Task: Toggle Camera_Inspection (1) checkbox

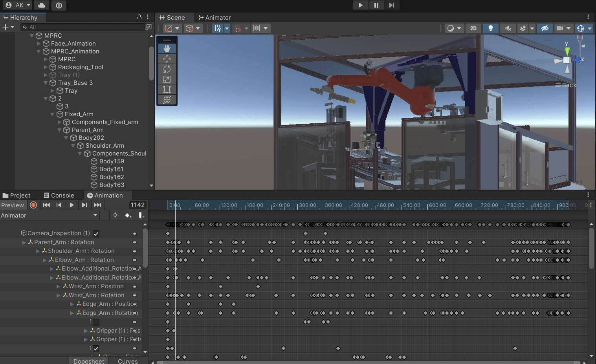Action: click(96, 234)
